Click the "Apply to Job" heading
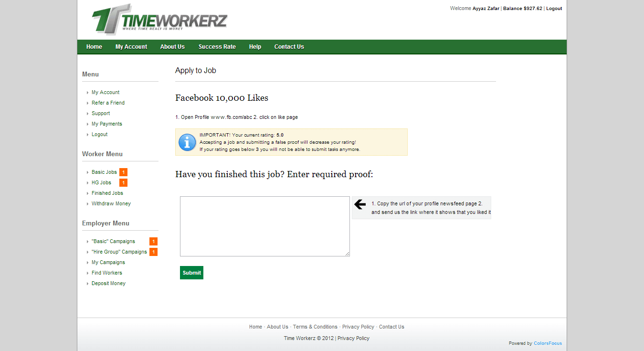 tap(196, 71)
